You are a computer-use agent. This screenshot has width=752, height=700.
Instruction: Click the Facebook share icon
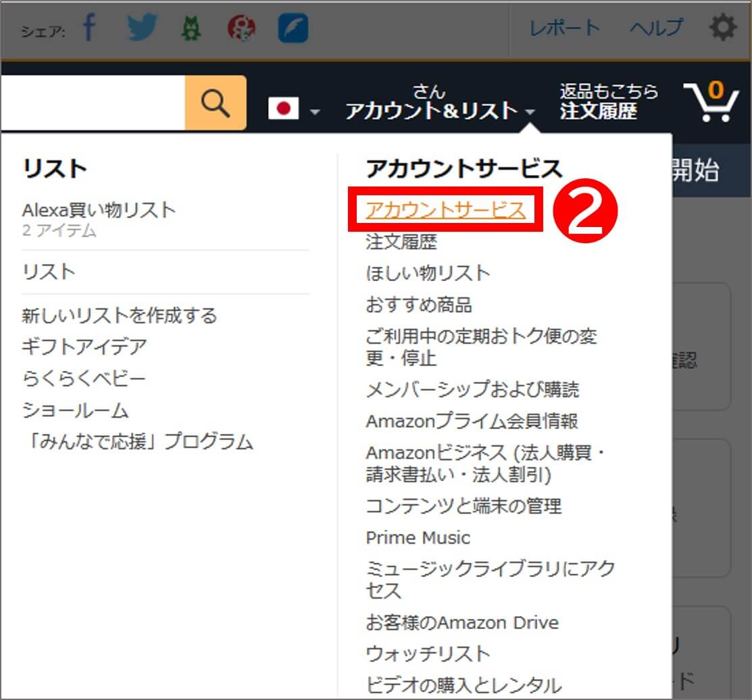90,28
